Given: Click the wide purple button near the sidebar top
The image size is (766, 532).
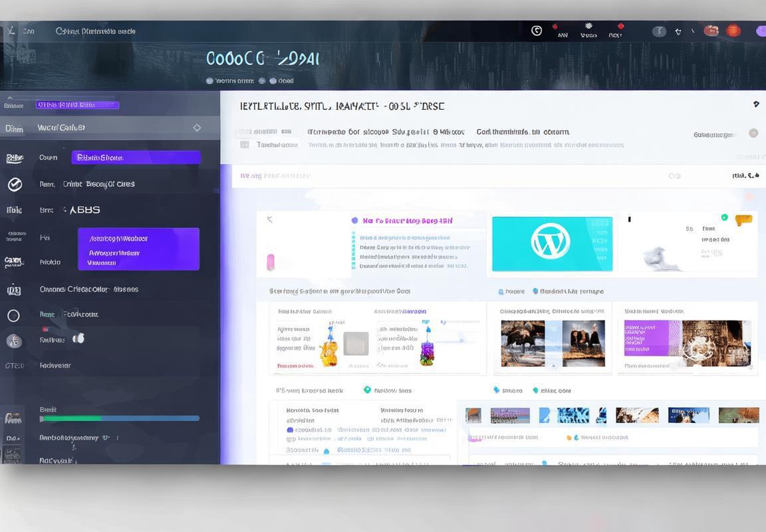Looking at the screenshot, I should (136, 158).
